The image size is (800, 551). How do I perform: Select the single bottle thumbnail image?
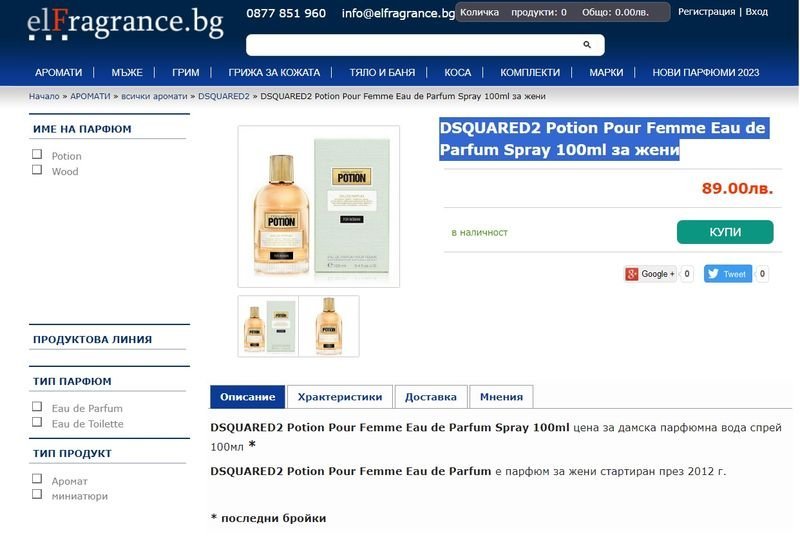(x=329, y=326)
